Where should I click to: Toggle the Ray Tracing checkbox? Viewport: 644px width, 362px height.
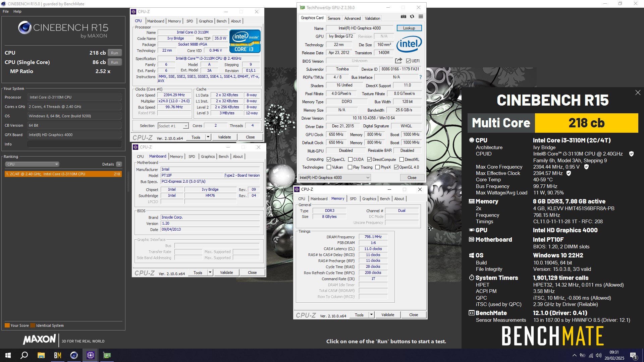(x=350, y=167)
